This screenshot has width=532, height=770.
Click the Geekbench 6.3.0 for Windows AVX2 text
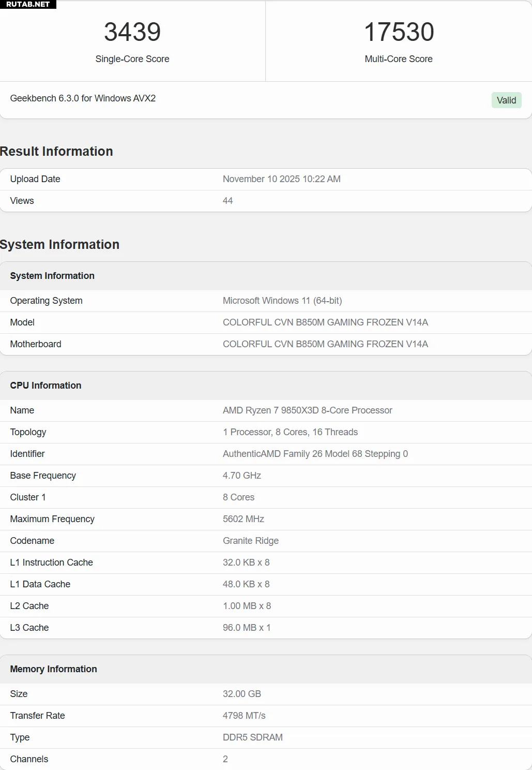click(83, 98)
